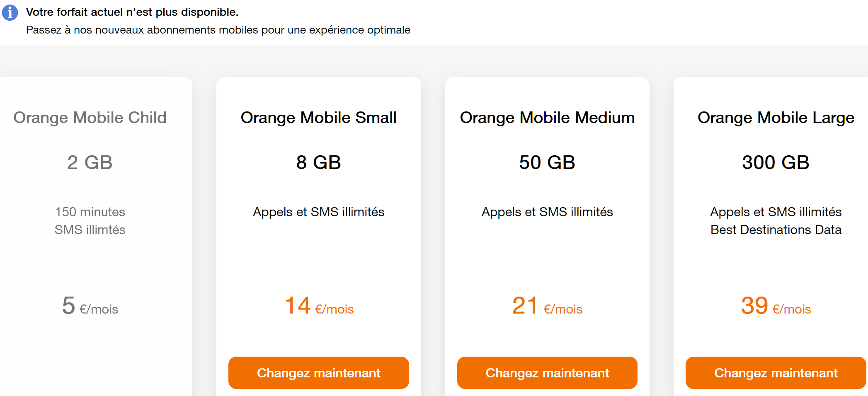868x396 pixels.
Task: Select the Orange Mobile Child plan title
Action: (x=90, y=118)
